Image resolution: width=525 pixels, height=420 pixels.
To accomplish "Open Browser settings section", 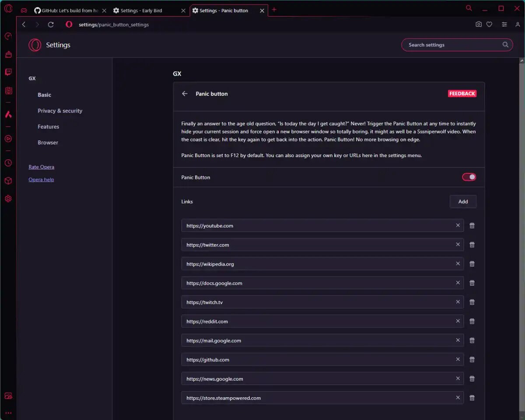I will pos(48,143).
